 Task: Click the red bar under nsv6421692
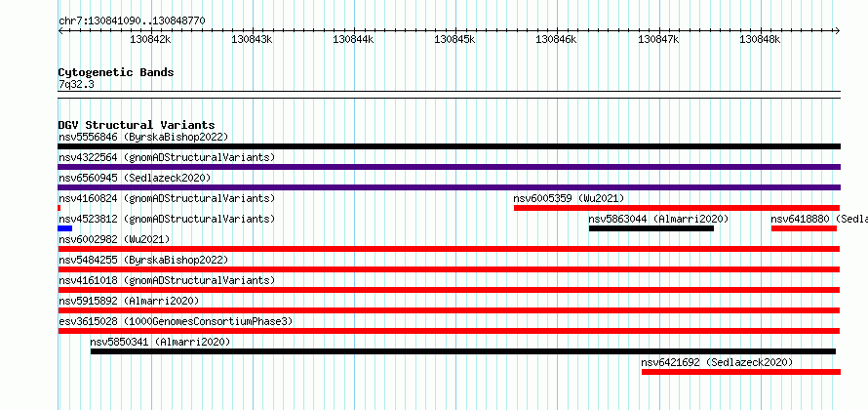[x=741, y=372]
